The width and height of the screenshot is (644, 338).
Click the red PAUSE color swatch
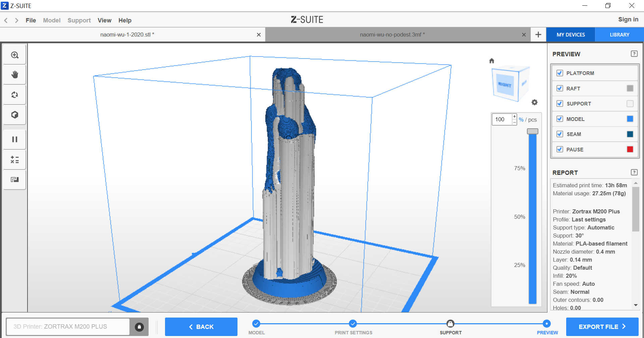[630, 149]
